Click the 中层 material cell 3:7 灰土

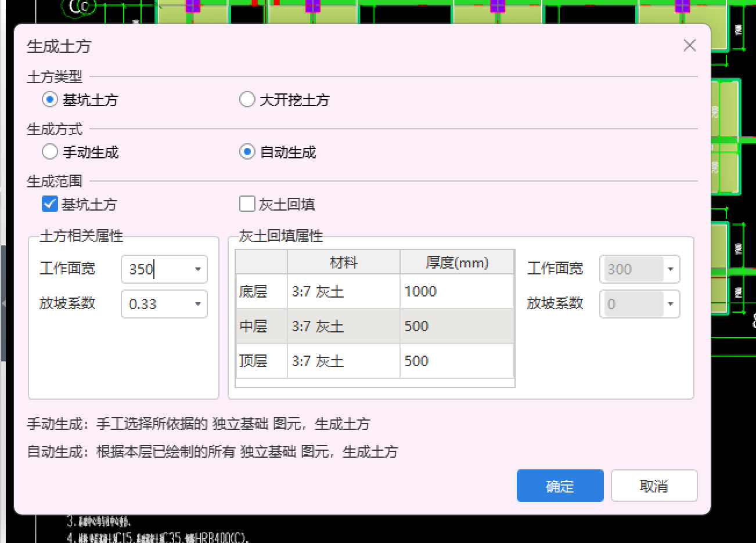click(x=344, y=326)
